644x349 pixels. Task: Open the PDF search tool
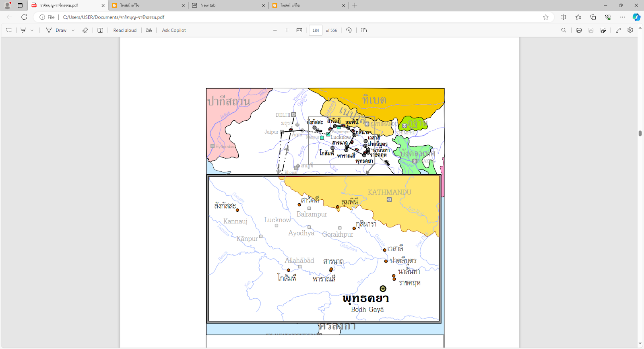(x=563, y=30)
